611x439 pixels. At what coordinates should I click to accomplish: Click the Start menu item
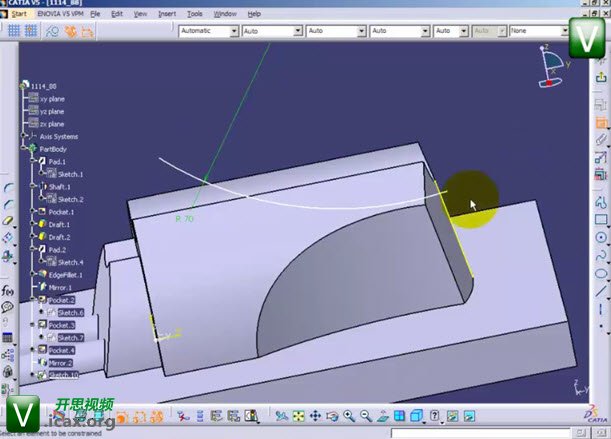coord(19,14)
